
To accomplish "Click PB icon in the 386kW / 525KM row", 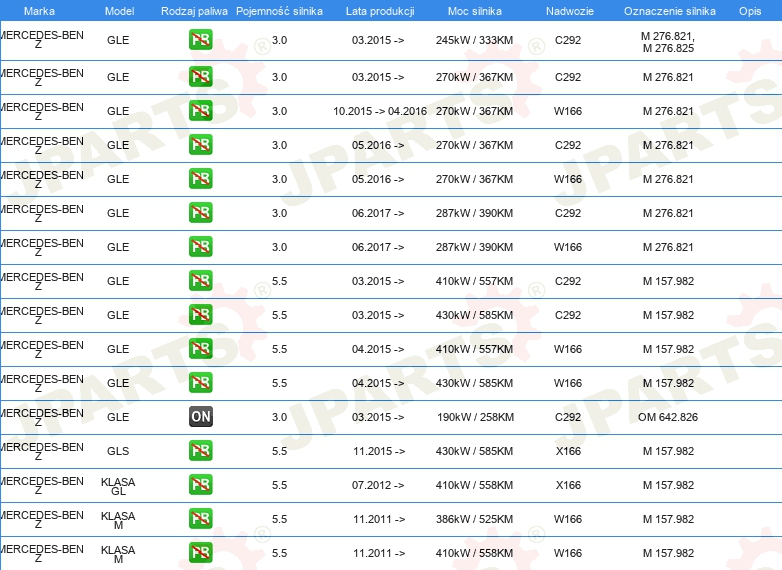I will pyautogui.click(x=201, y=519).
